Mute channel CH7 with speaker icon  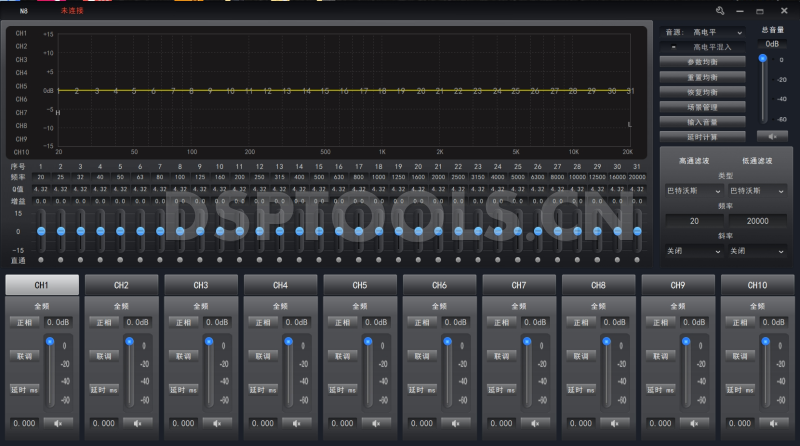pos(535,423)
